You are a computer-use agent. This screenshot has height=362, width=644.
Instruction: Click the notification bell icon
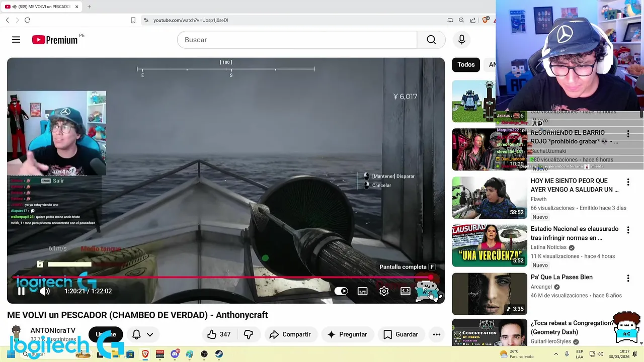coord(136,334)
